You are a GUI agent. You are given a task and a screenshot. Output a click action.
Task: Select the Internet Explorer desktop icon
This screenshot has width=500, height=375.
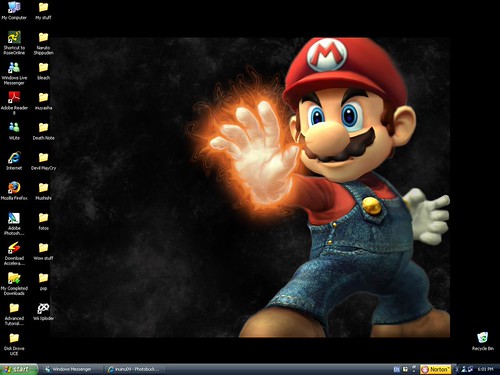coord(14,161)
